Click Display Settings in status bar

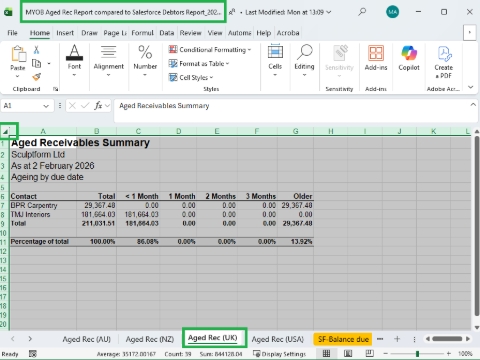[x=279, y=354]
